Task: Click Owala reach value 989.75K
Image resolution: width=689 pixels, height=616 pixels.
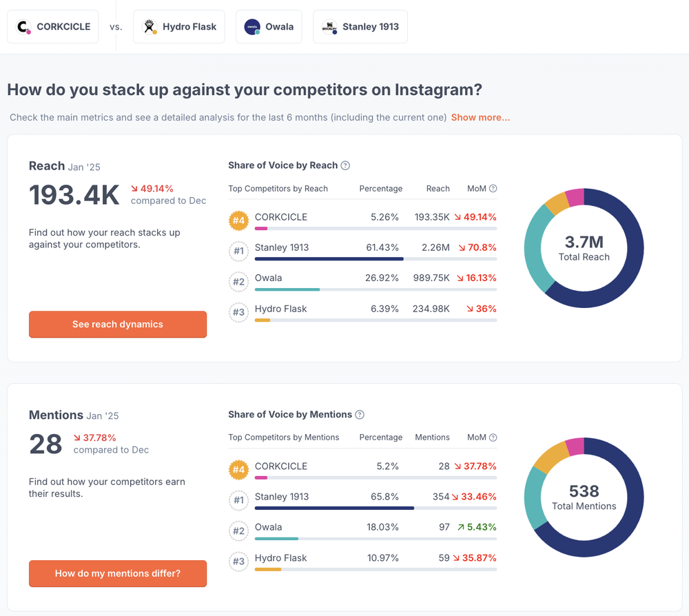Action: [431, 278]
